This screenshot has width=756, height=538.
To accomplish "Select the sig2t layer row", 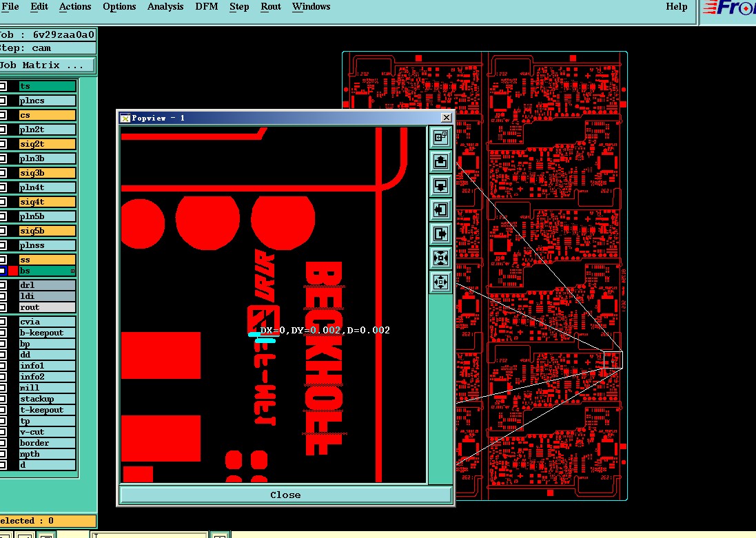I will [x=48, y=144].
